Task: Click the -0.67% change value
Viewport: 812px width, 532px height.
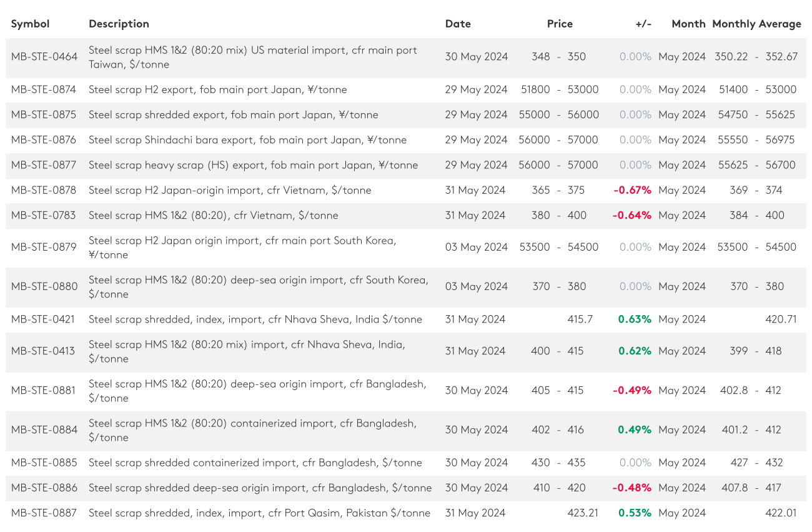Action: (x=632, y=190)
